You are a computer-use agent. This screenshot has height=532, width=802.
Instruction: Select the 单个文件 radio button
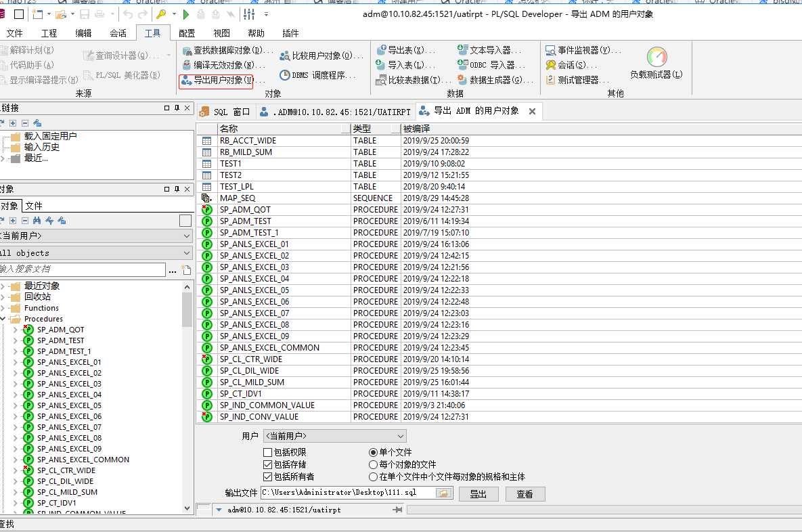[x=373, y=452]
